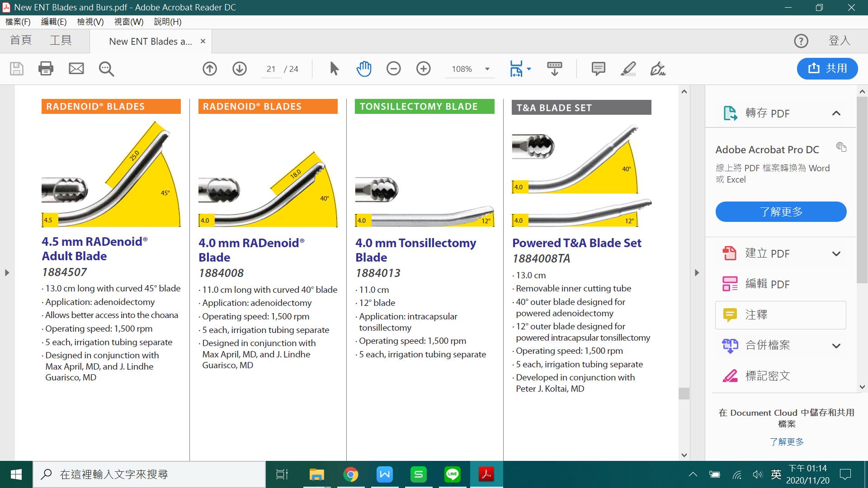Click the 登入 sign in link

click(840, 41)
